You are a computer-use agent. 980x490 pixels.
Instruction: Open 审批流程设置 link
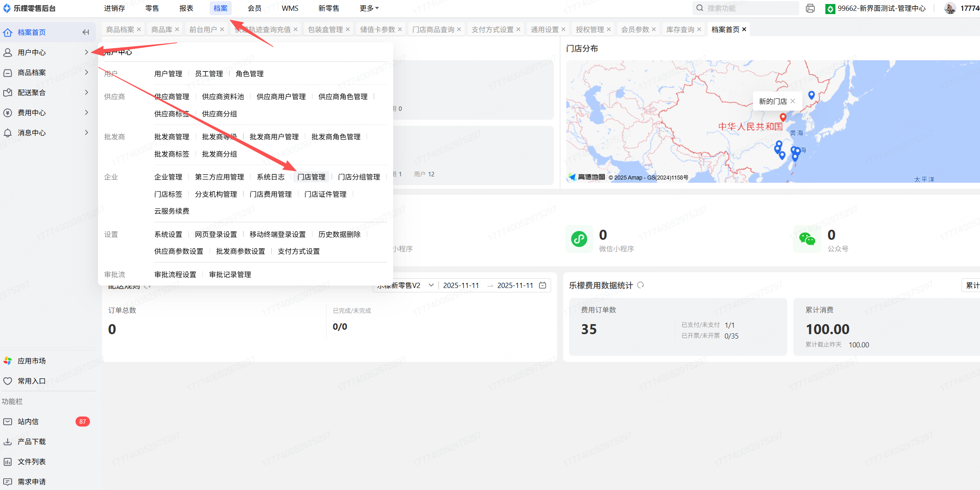[x=175, y=274]
